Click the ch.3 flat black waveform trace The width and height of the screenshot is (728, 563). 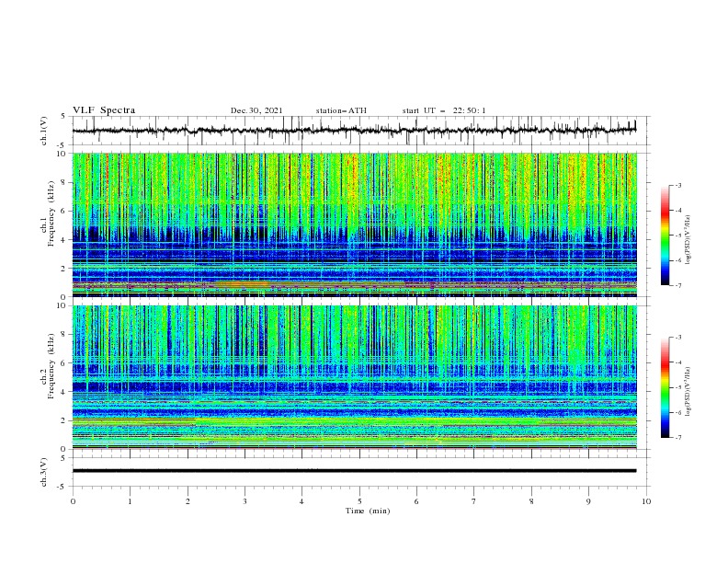[354, 471]
